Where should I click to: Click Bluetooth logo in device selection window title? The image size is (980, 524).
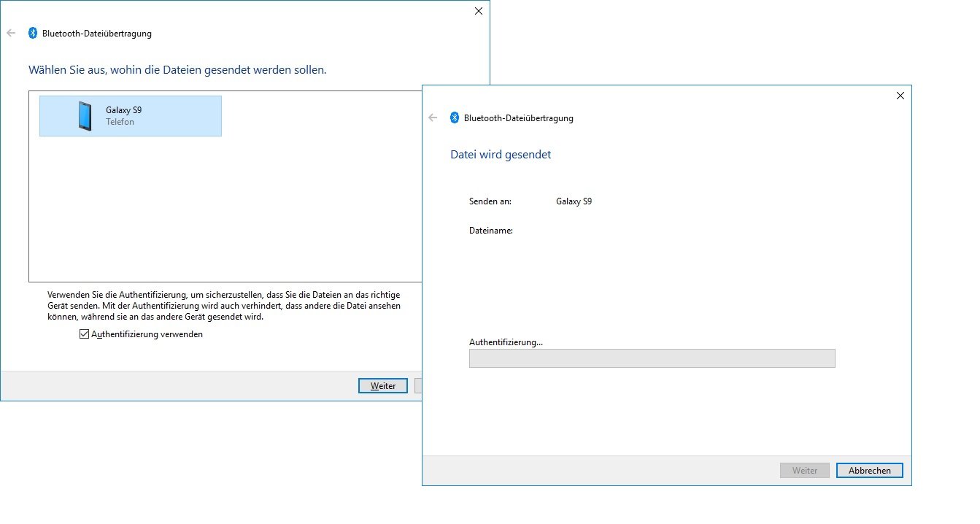(x=33, y=33)
